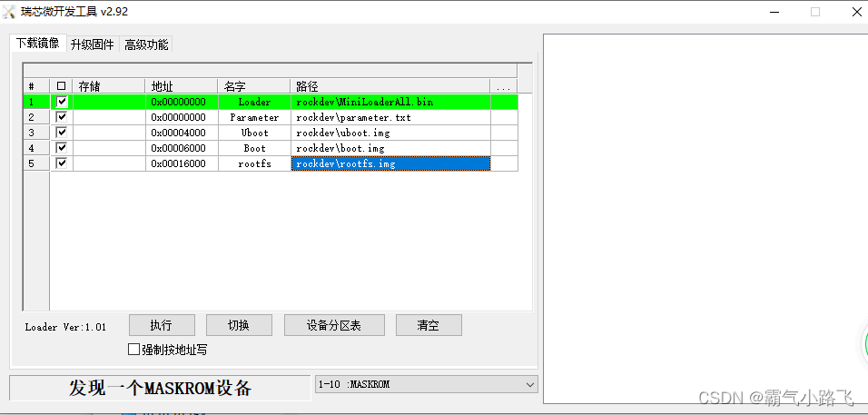Click the rootfs name cell

click(254, 163)
